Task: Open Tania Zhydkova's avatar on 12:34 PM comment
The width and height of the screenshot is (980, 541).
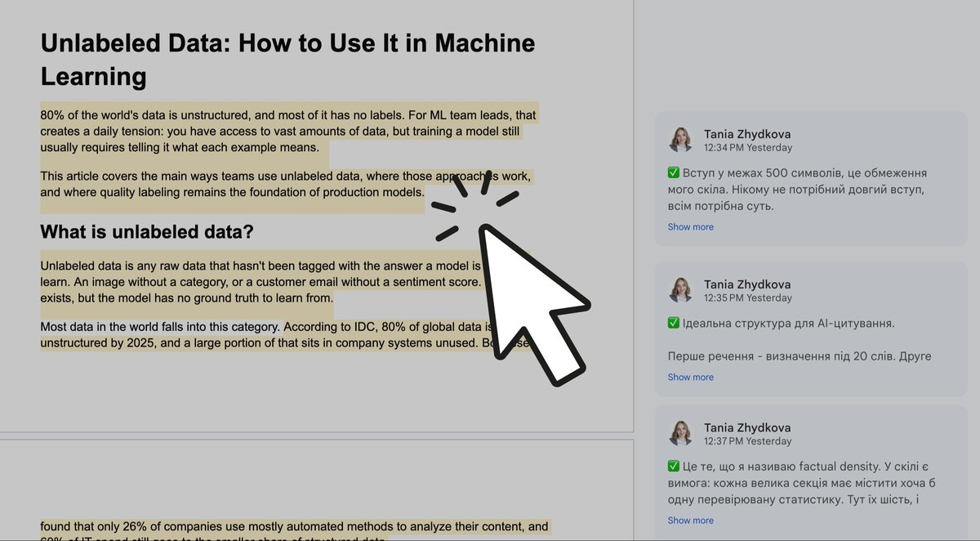Action: pos(680,140)
